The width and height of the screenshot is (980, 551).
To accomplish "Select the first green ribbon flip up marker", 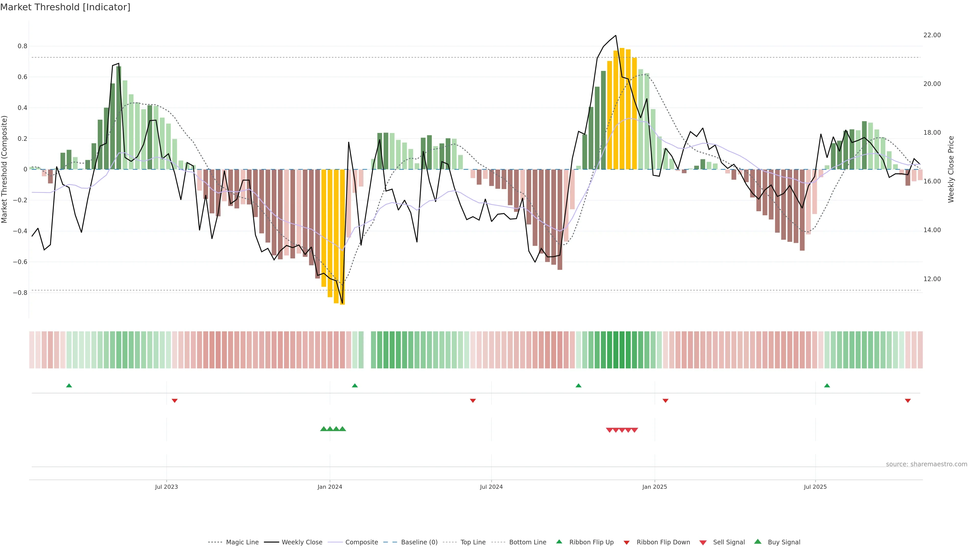I will coord(69,386).
